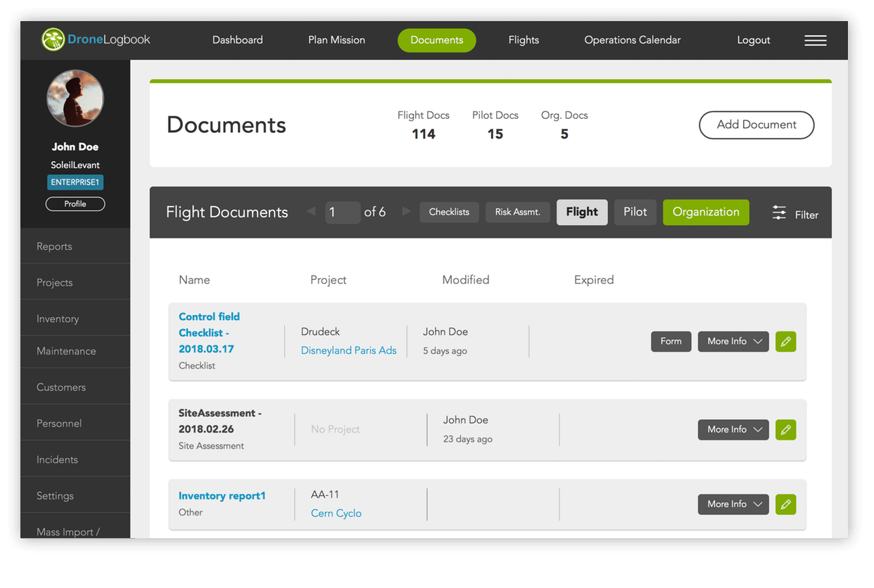
Task: Open Personnel in the sidebar
Action: [x=75, y=423]
